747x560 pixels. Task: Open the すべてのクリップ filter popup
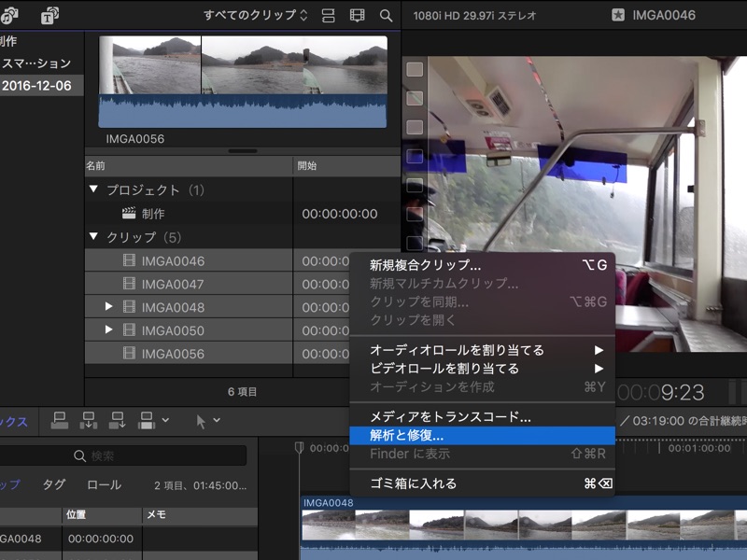click(256, 16)
